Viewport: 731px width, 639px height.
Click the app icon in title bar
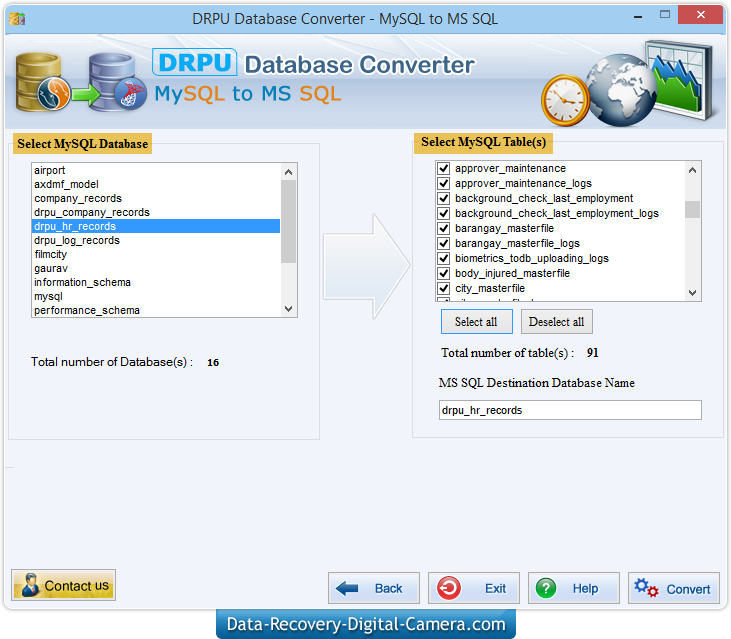(x=17, y=19)
